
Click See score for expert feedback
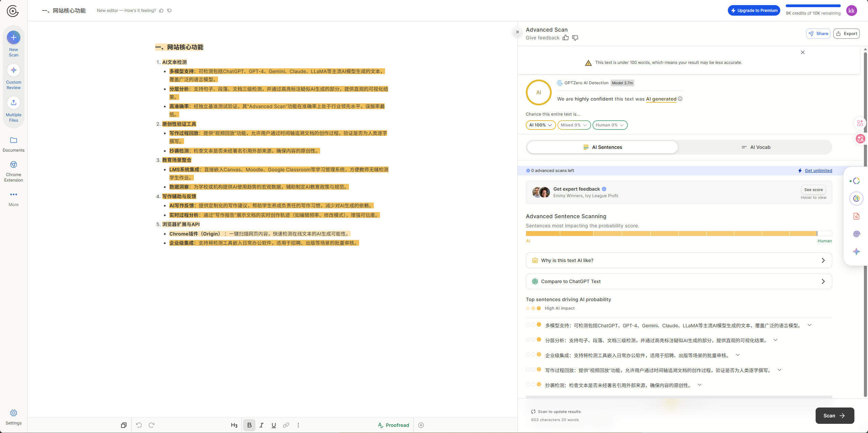[814, 190]
